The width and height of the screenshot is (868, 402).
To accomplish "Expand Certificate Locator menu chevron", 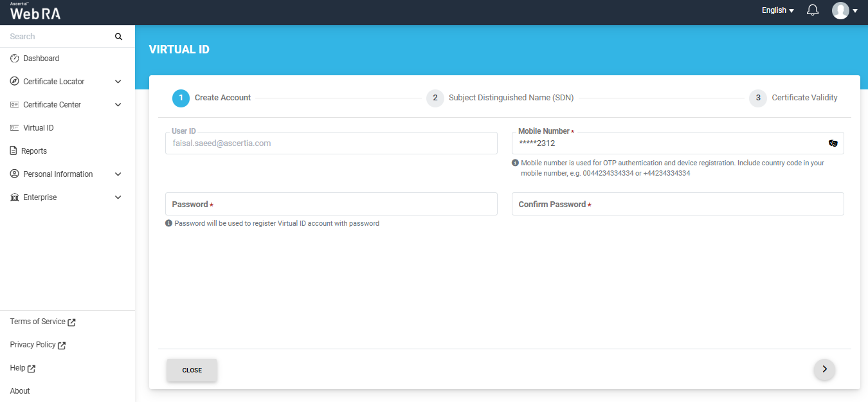I will pyautogui.click(x=118, y=82).
